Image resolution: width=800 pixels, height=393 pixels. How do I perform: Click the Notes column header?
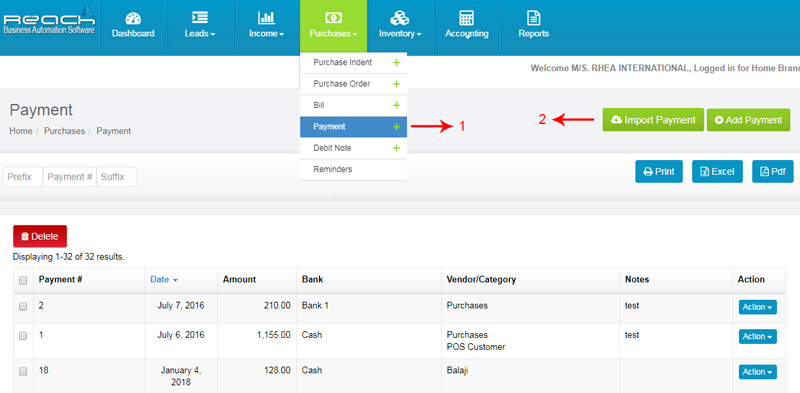pos(637,280)
